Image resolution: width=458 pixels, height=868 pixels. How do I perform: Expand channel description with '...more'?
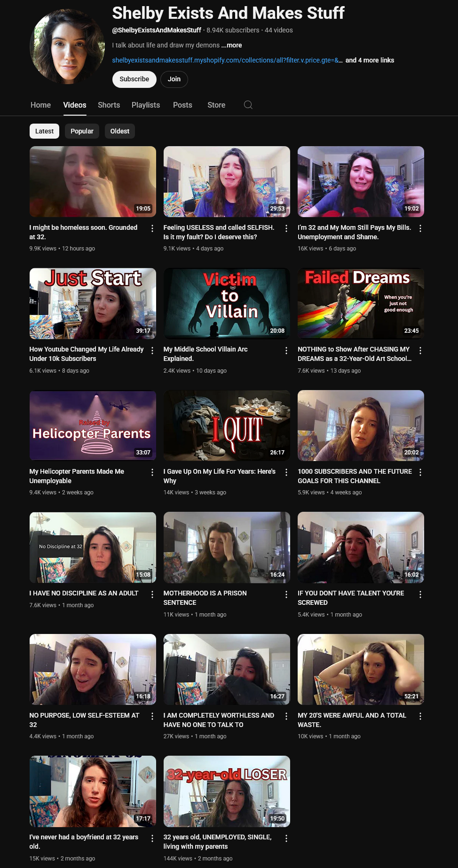coord(232,45)
